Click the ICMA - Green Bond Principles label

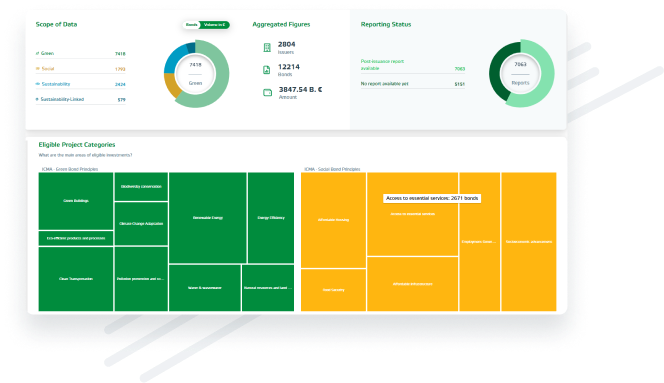coord(70,169)
